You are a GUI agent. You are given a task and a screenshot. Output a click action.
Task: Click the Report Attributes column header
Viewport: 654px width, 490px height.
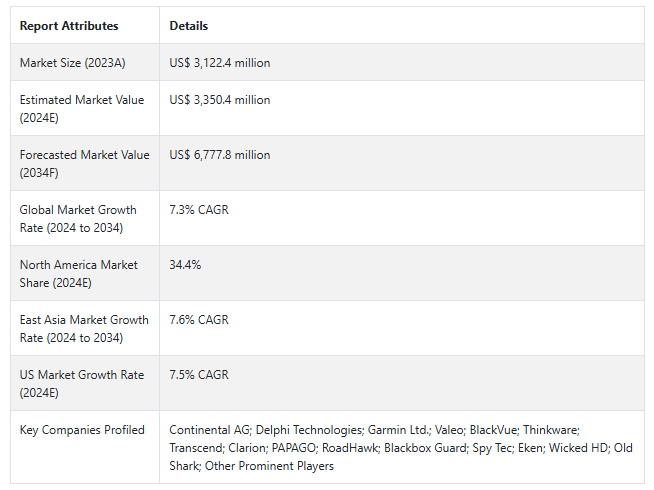tap(69, 26)
